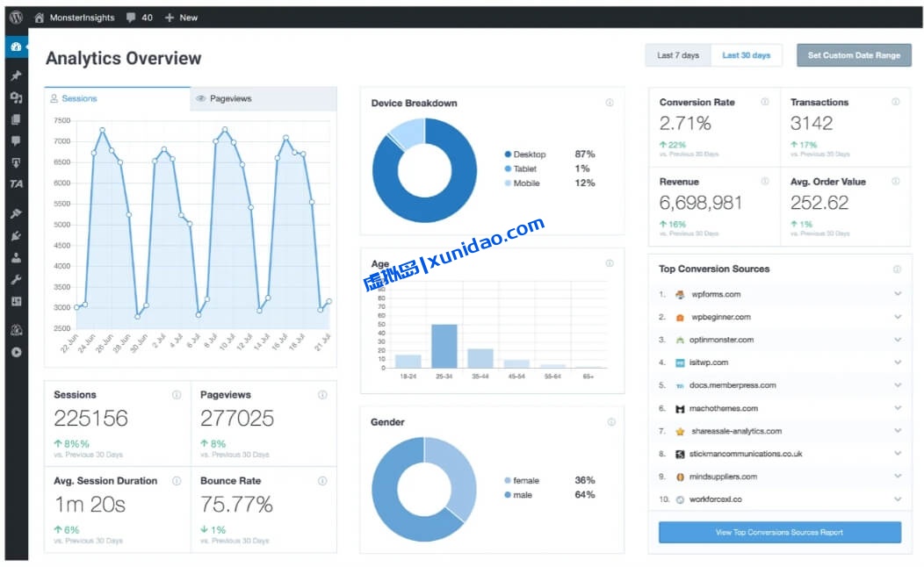Click the info icon beside Bounce Rate

322,481
